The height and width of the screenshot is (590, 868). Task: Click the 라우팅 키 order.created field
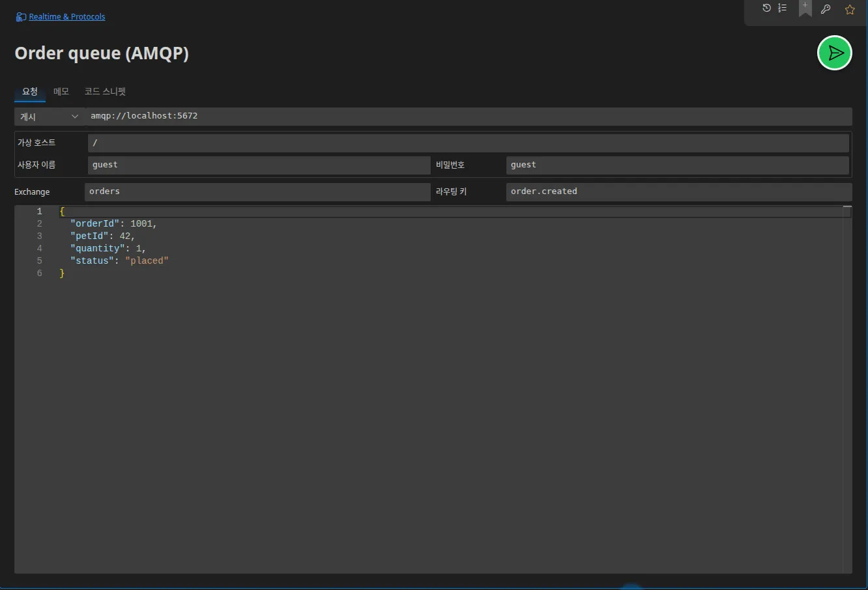point(679,191)
